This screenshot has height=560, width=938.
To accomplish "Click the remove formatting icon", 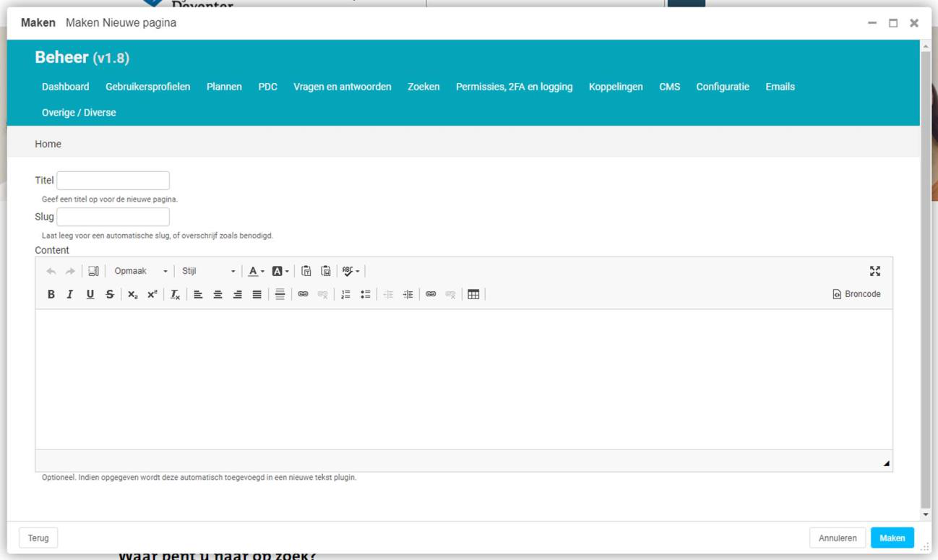I will (175, 294).
